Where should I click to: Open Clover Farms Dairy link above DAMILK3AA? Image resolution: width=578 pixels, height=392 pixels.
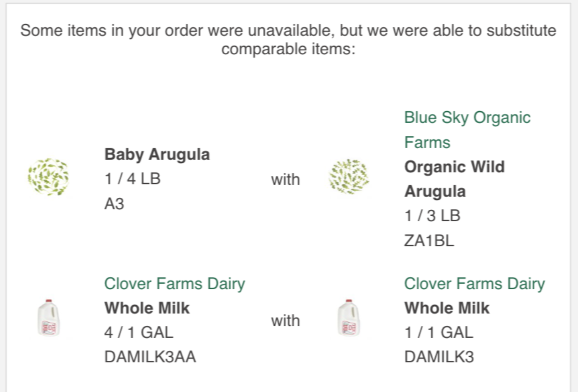click(174, 284)
